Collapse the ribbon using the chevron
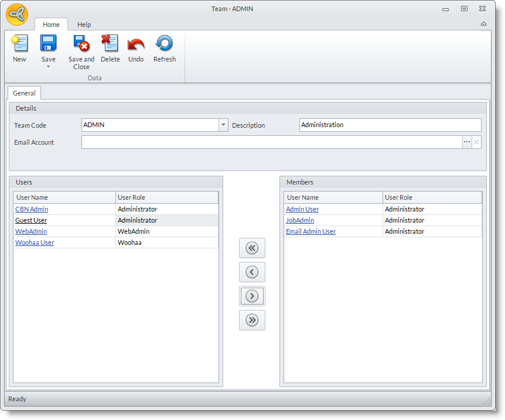Viewport: 505px width, 420px height. (483, 24)
